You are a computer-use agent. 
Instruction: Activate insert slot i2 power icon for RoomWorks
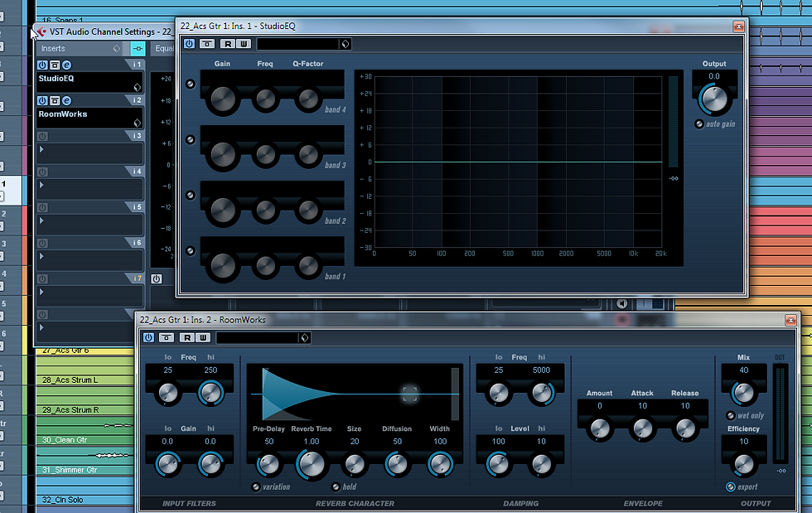click(42, 100)
